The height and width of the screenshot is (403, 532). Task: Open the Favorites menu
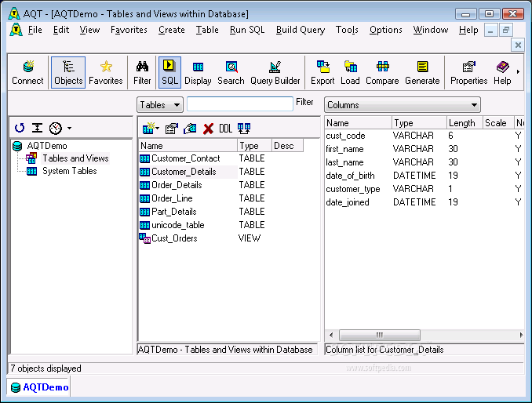click(x=129, y=30)
